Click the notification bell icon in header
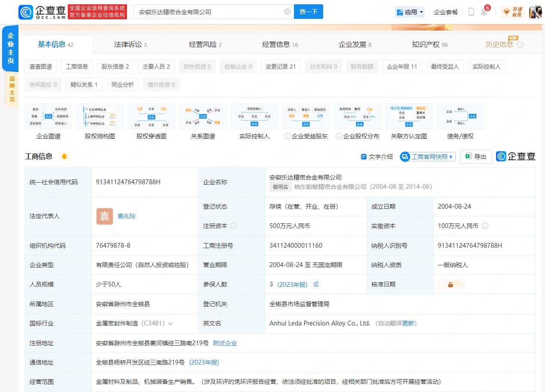 click(x=484, y=12)
